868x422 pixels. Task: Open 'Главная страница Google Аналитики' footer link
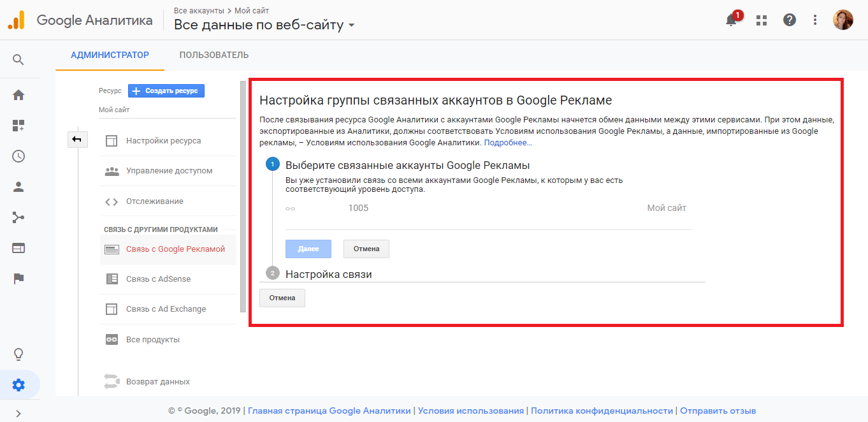click(x=329, y=411)
